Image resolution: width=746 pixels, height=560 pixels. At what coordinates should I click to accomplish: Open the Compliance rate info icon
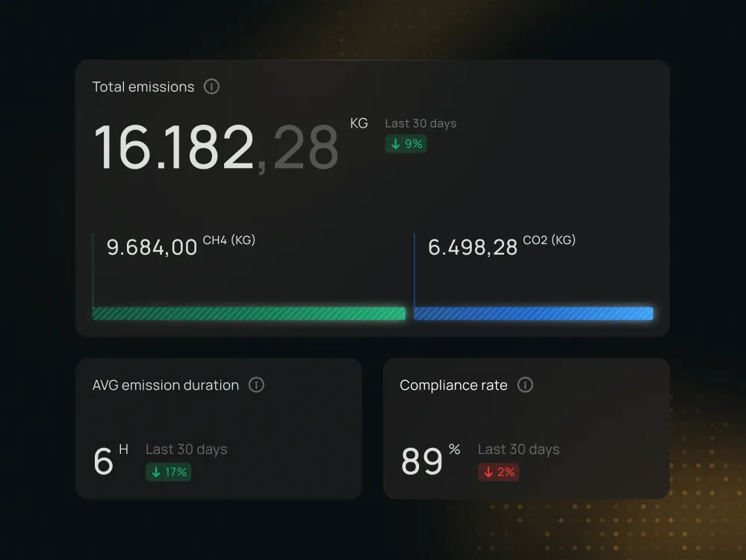[x=525, y=385]
